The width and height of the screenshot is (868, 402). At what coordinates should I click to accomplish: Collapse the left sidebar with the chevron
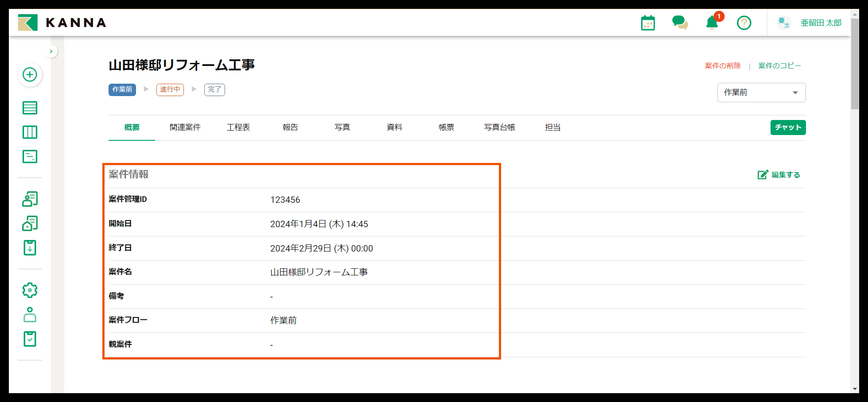(51, 51)
